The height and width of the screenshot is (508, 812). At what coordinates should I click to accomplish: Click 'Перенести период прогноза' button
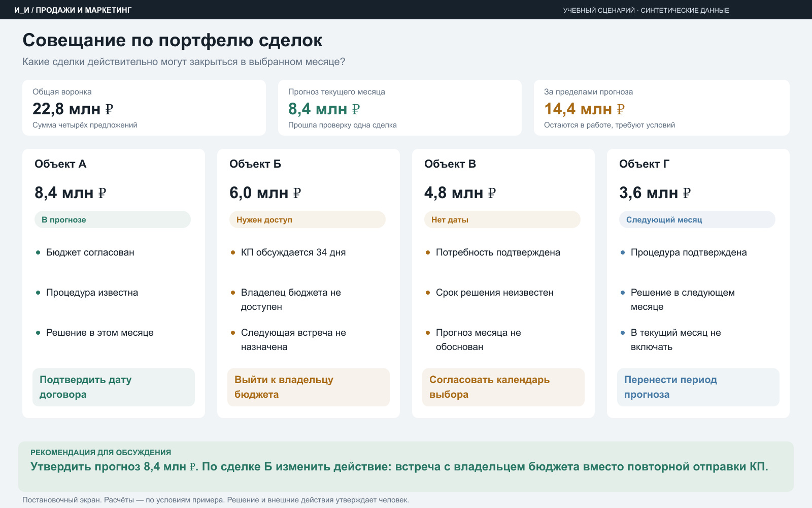tap(698, 387)
